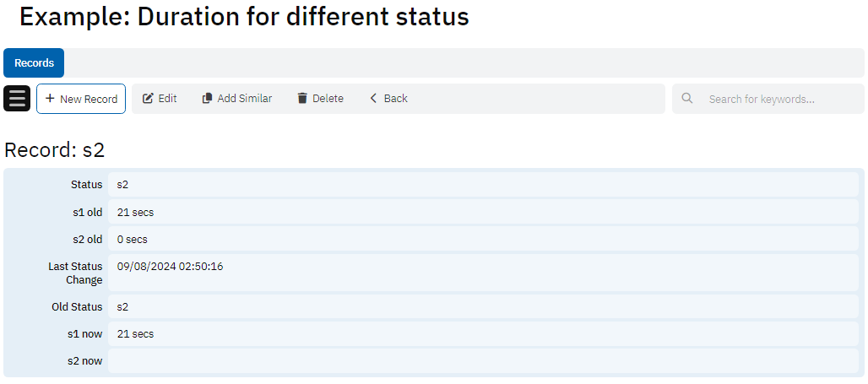Screen dimensions: 868x384
Task: Click the Add Similar copy icon
Action: tap(207, 99)
